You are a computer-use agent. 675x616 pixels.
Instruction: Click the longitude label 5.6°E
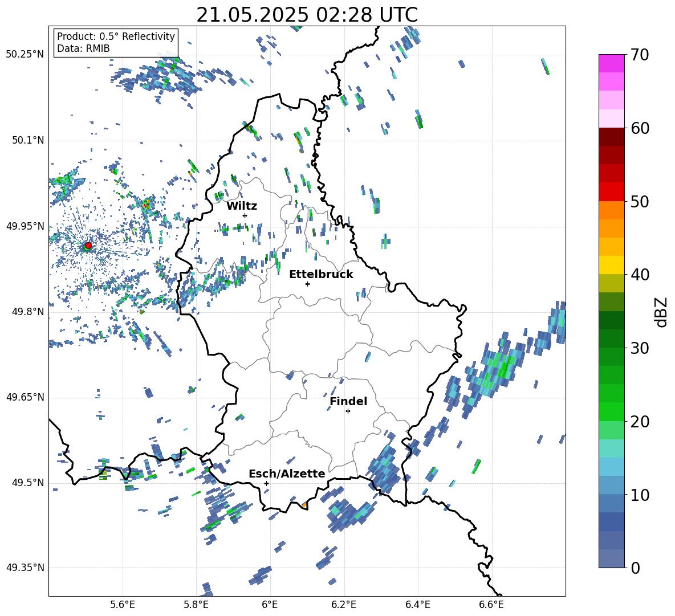(x=123, y=605)
